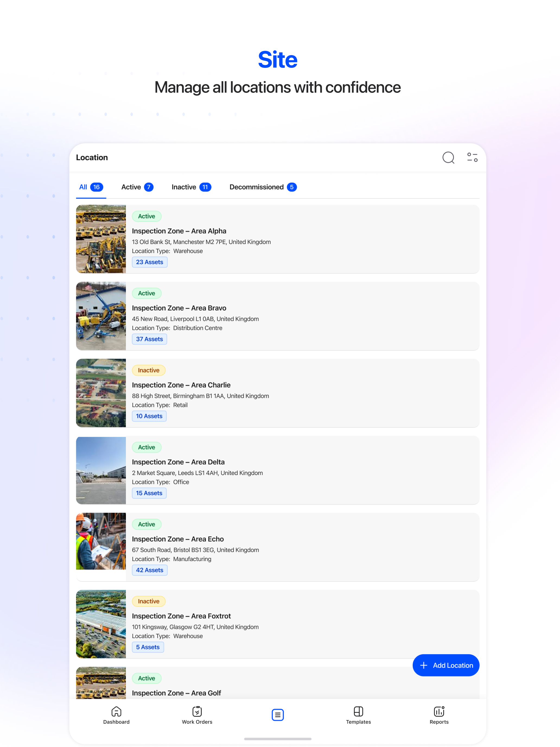Open Area Bravo thumbnail image
Viewport: 560px width, 747px height.
[x=101, y=316]
